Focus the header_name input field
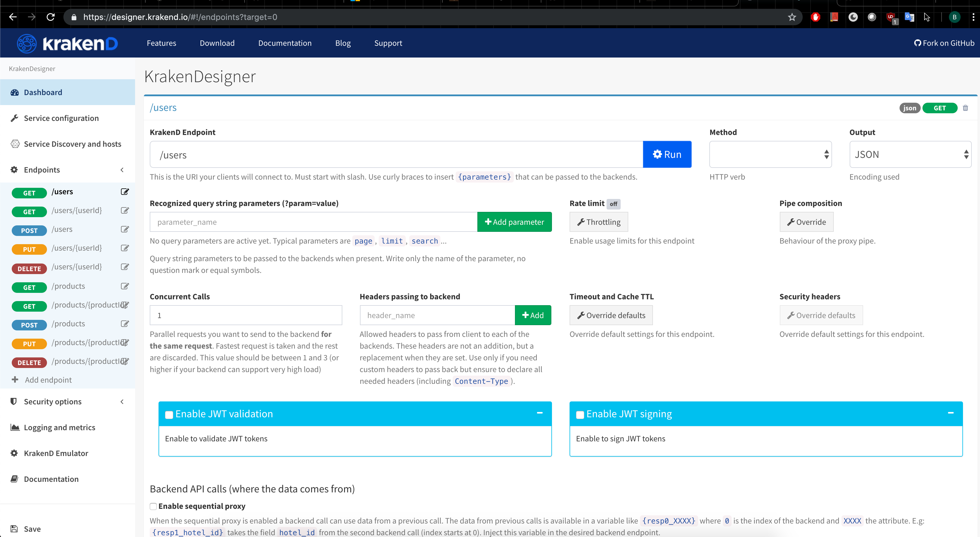The height and width of the screenshot is (537, 980). (x=437, y=315)
